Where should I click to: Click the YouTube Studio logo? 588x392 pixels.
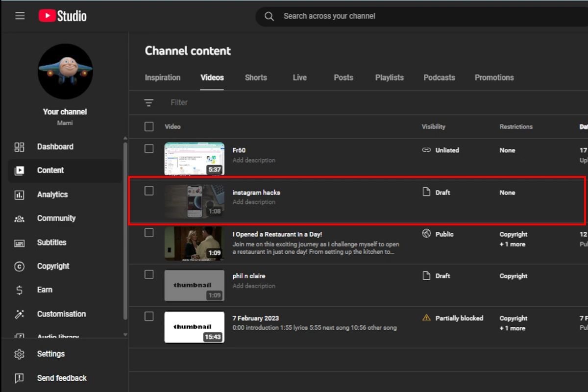click(63, 16)
